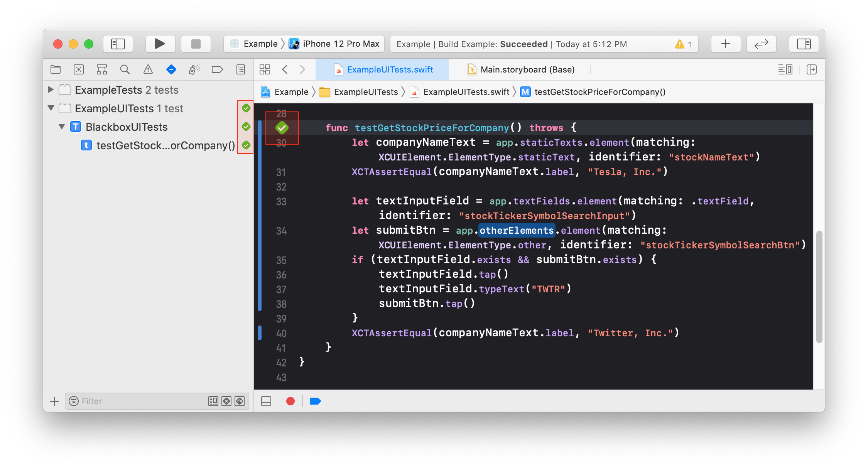Add editor on right

pyautogui.click(x=812, y=69)
